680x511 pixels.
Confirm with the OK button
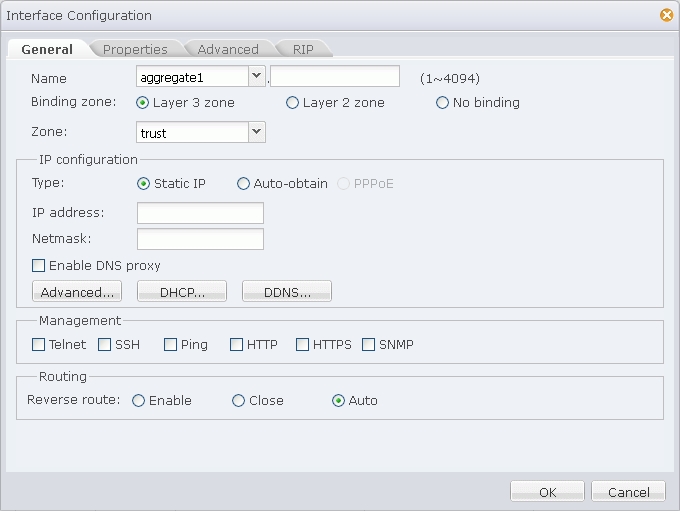[547, 491]
